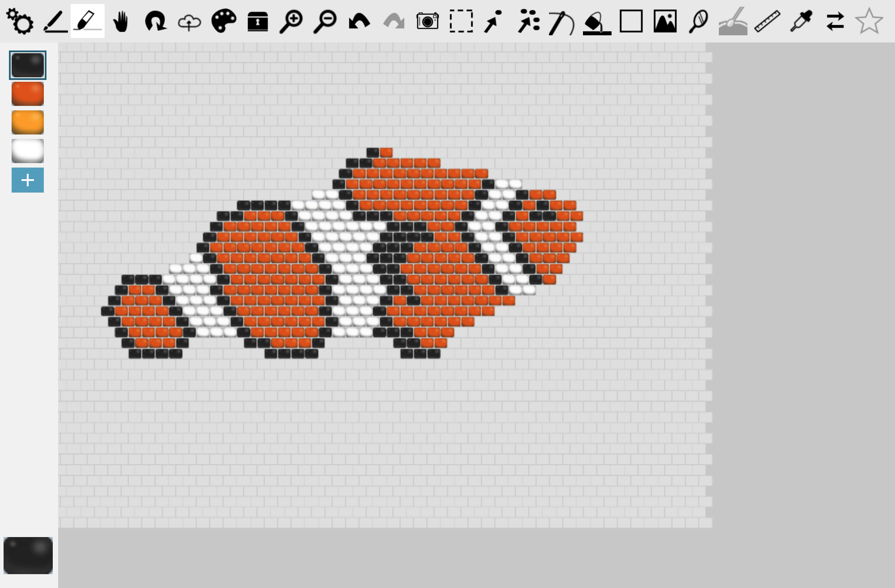Click the arrow with multiple dots tool
Screen dimensions: 895x588
coord(528,21)
